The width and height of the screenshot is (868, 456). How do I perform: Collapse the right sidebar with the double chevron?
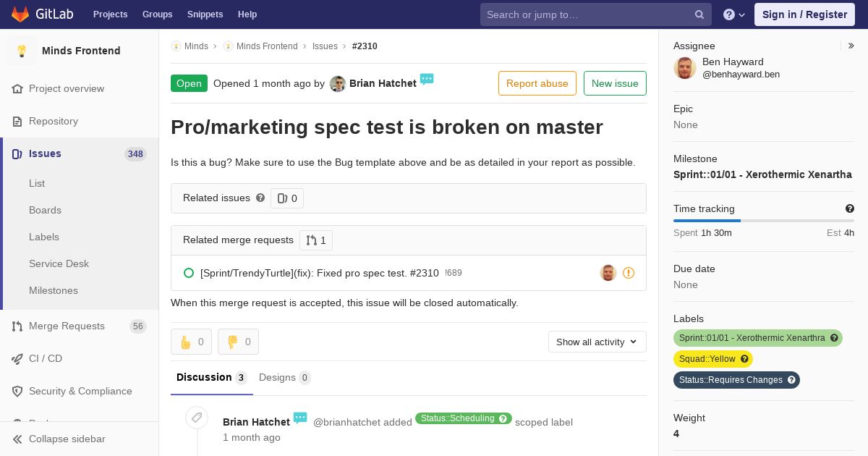pos(851,46)
